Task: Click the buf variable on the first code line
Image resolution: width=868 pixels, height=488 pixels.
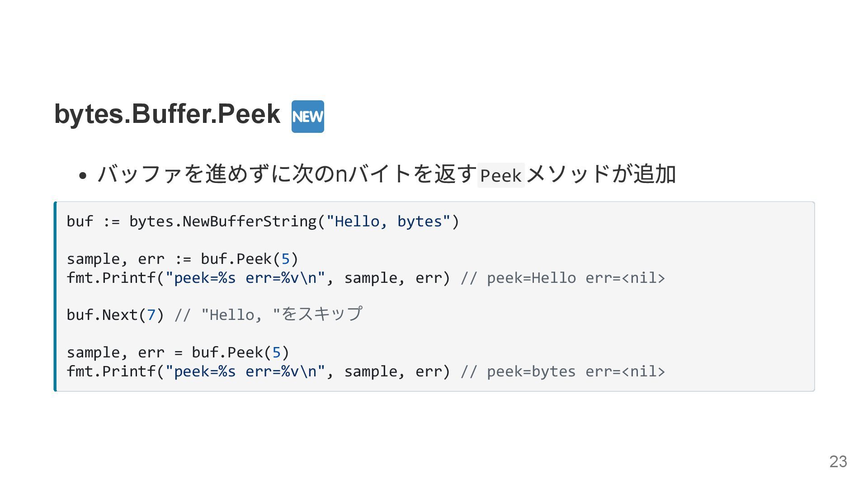Action: click(x=80, y=221)
